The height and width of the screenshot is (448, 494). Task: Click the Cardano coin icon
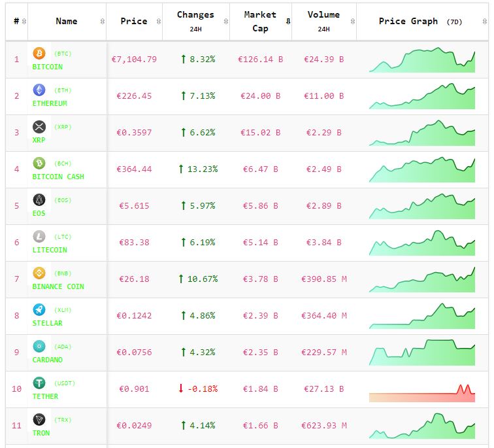point(39,347)
